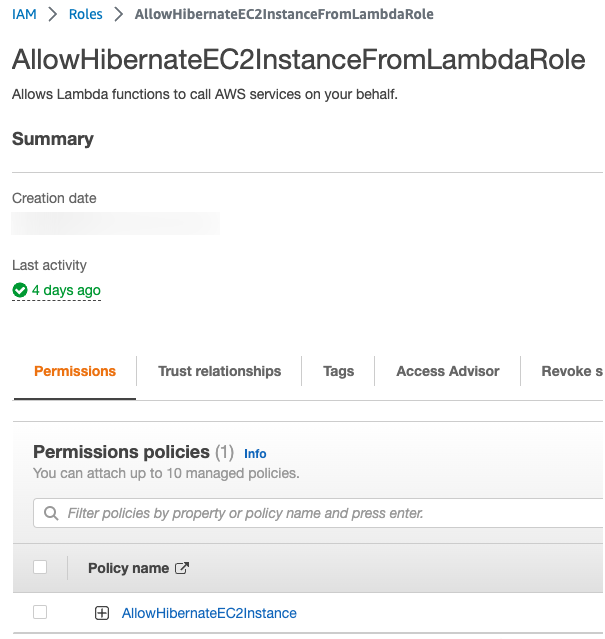Screen dimensions: 605x639
Task: Go back to Roles via the breadcrumb
Action: [x=86, y=15]
